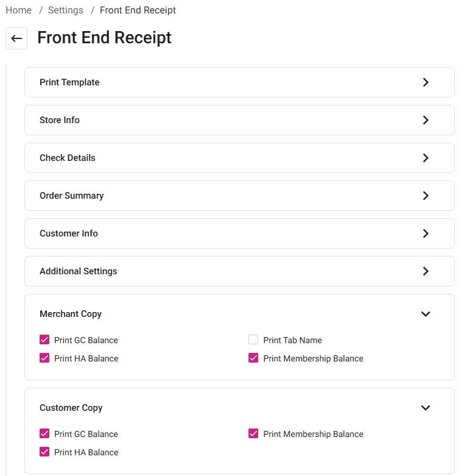Expand the Order Summary section
The image size is (458, 476).
(x=425, y=196)
